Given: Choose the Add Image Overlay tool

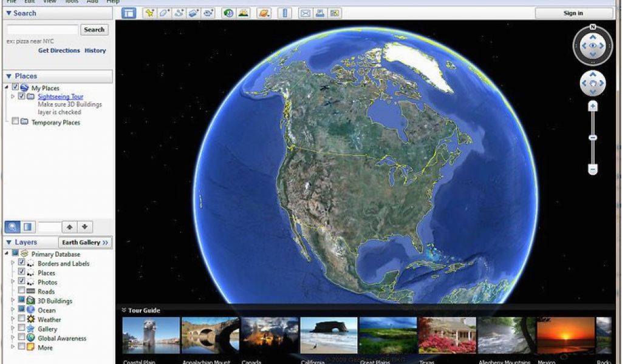Looking at the screenshot, I should (194, 13).
